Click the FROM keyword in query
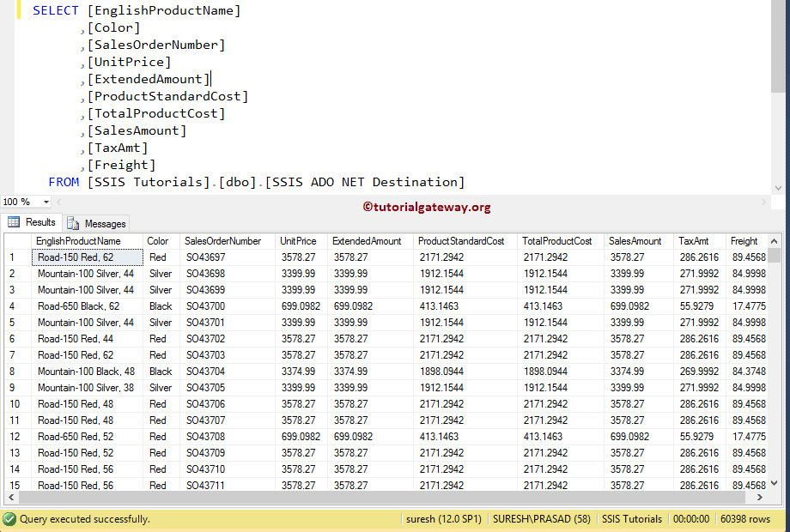The height and width of the screenshot is (532, 790). click(x=64, y=182)
